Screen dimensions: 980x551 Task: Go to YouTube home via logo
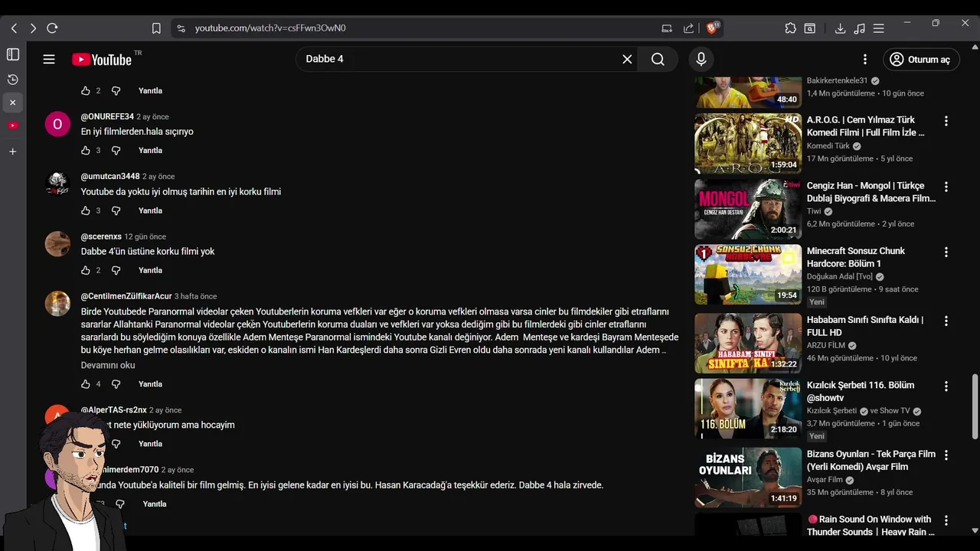click(x=102, y=60)
